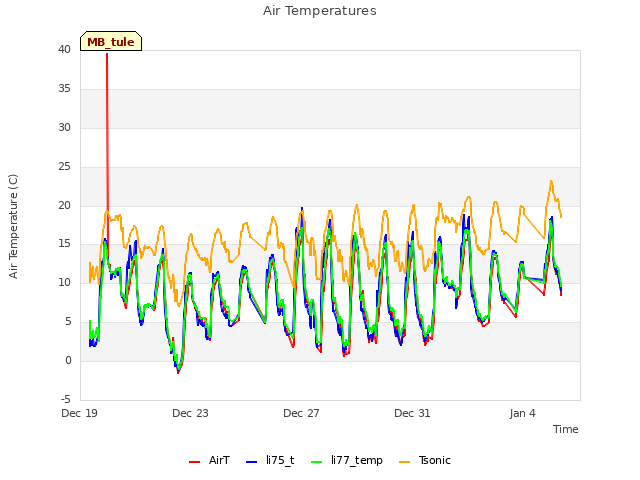
Task: Click the 40 y-axis tick label
Action: 64,49
